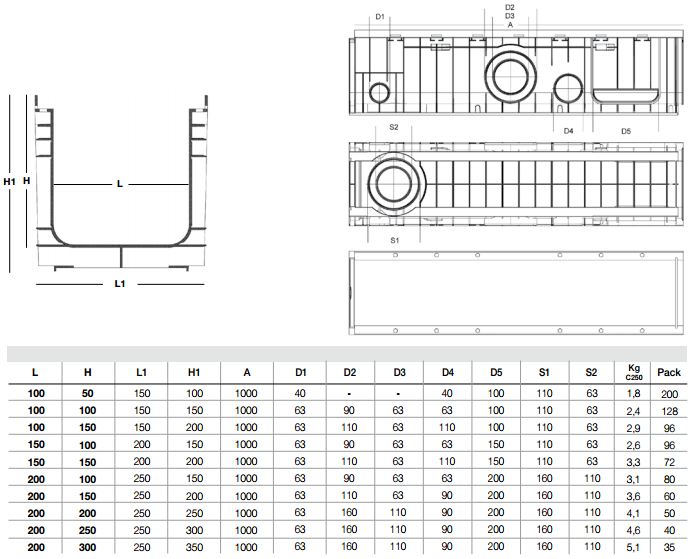Click the L1 label below the cross-section drawing
690x559 pixels.
120,284
